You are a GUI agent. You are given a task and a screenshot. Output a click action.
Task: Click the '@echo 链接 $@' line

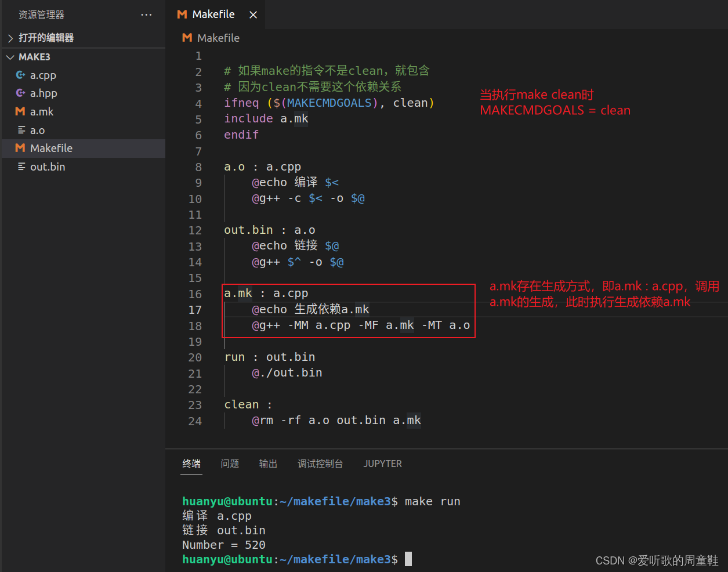[296, 246]
